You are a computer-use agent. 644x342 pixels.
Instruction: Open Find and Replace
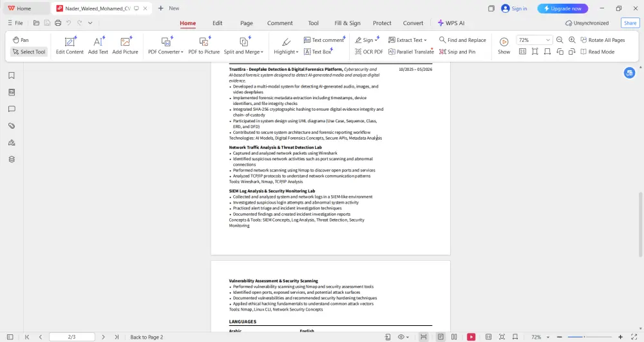pyautogui.click(x=462, y=40)
